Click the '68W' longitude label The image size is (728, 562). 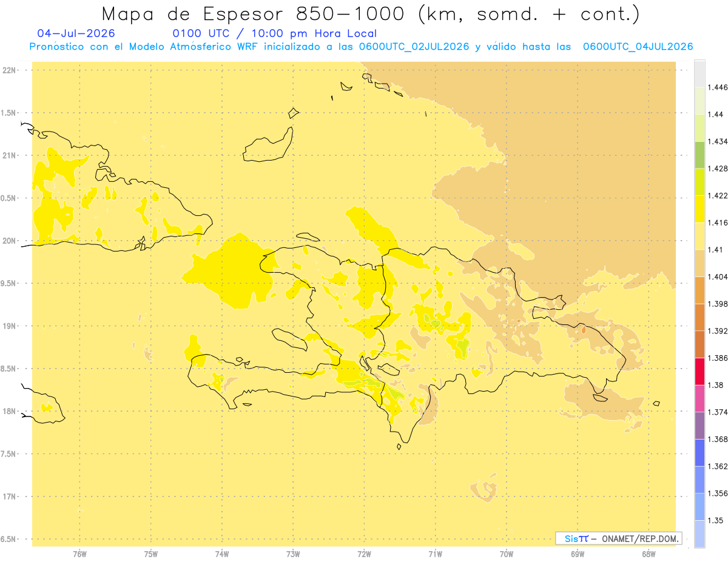coord(649,554)
